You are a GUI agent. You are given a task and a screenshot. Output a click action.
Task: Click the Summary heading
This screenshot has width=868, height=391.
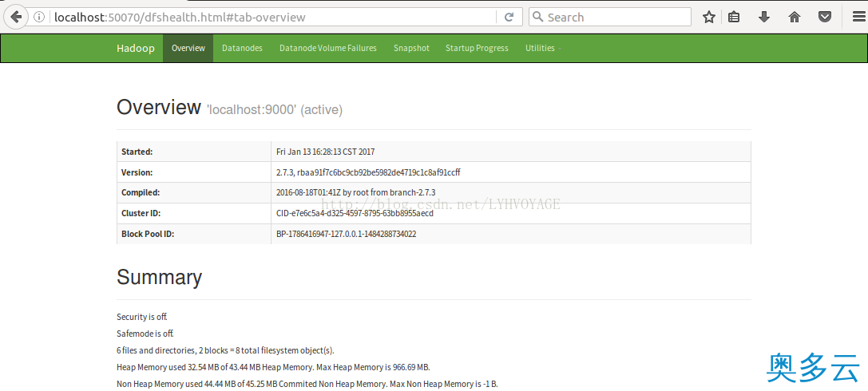coord(159,277)
